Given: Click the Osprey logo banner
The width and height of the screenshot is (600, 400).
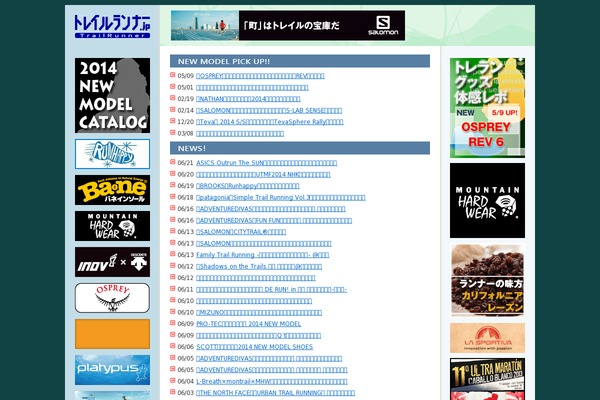Looking at the screenshot, I should tap(112, 298).
